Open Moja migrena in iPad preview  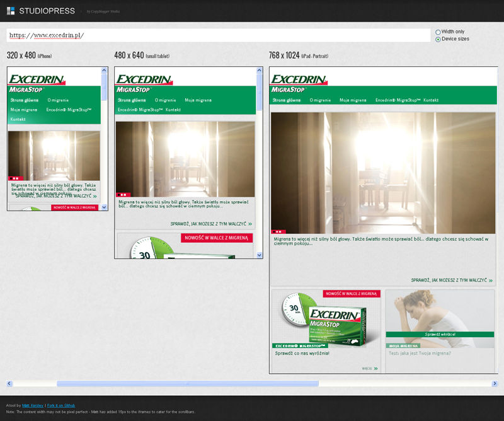coord(353,100)
